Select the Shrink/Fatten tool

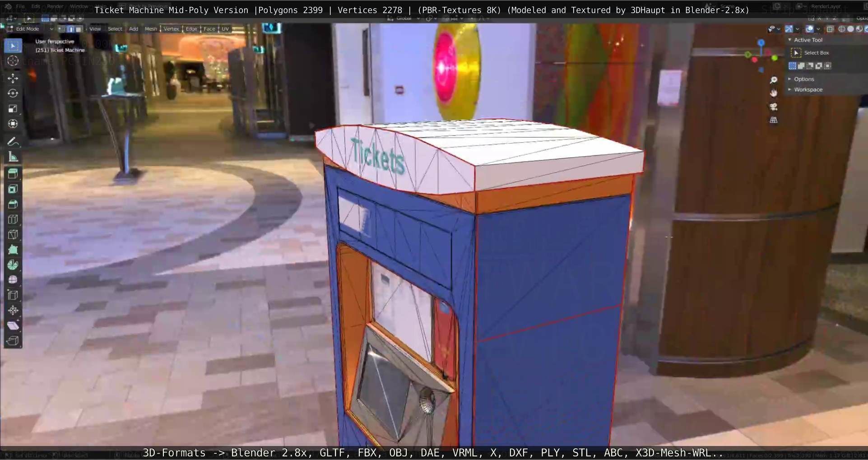13,311
